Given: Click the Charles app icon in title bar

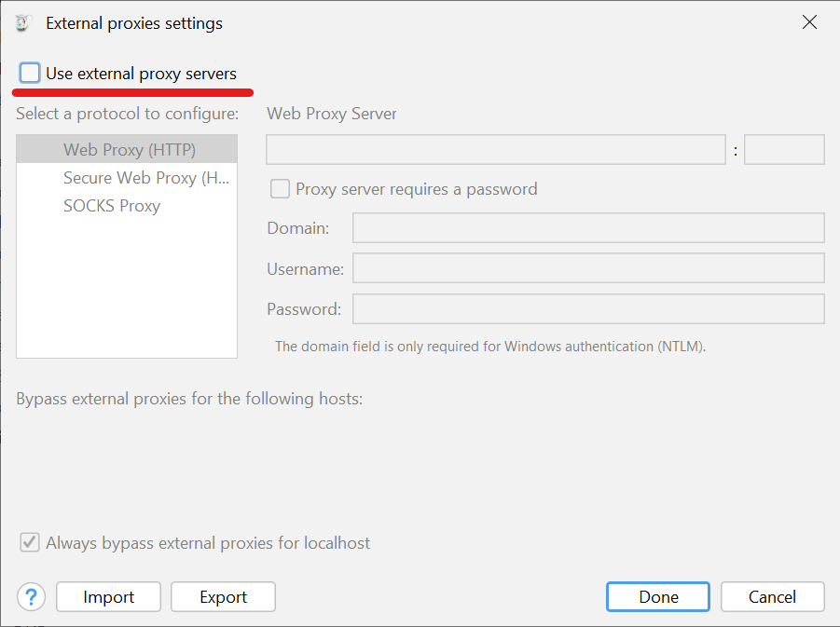Looking at the screenshot, I should point(22,23).
